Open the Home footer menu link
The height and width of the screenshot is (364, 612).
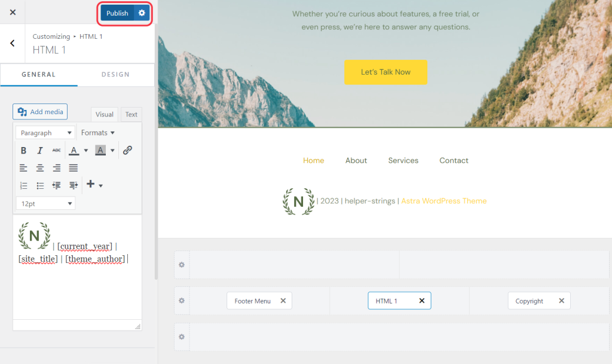coord(313,160)
